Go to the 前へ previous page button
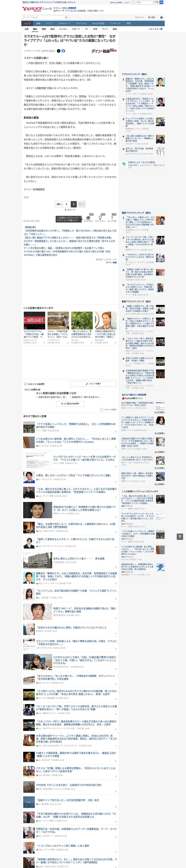186x868 pixels. [58, 204]
